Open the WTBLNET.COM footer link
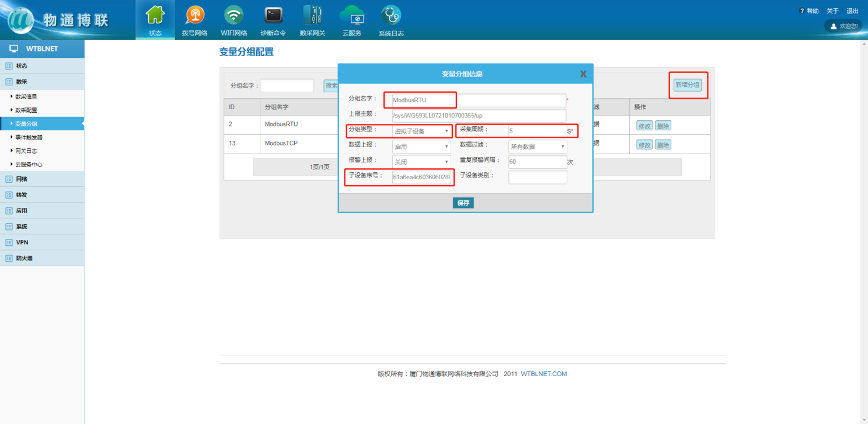 [543, 374]
